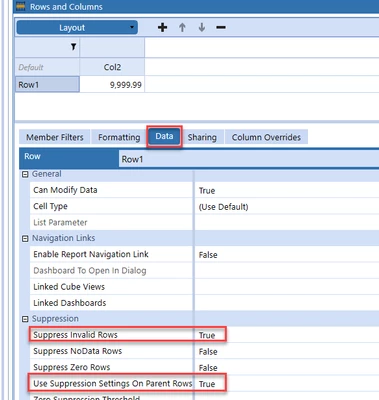Image resolution: width=379 pixels, height=400 pixels.
Task: Click the Suppression section heading
Action: coord(55,319)
